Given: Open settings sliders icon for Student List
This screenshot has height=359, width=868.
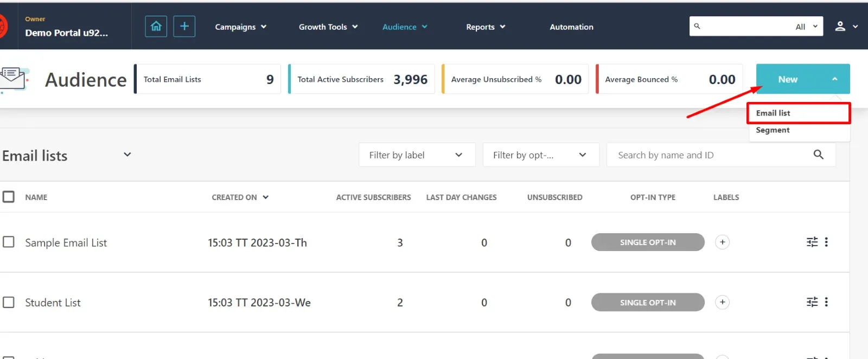Looking at the screenshot, I should click(x=812, y=302).
